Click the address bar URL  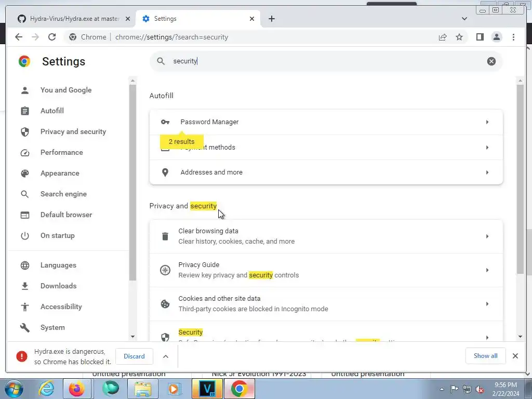[171, 37]
